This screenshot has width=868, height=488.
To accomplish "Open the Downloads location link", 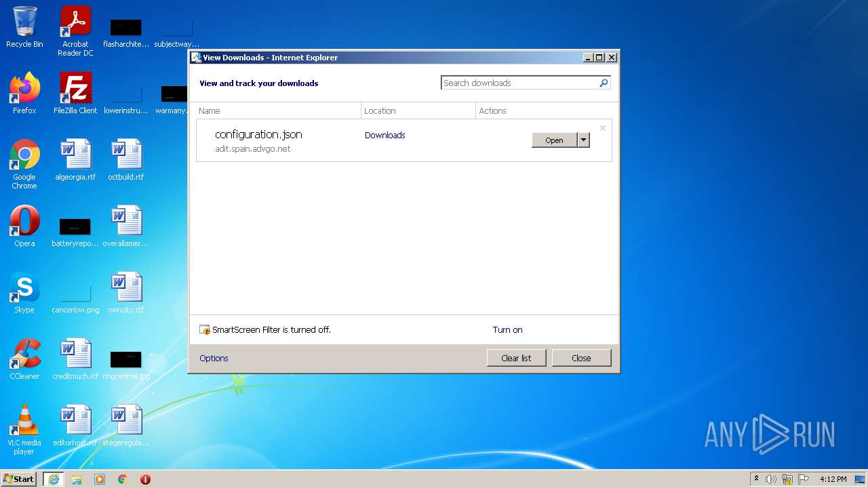I will (x=384, y=135).
